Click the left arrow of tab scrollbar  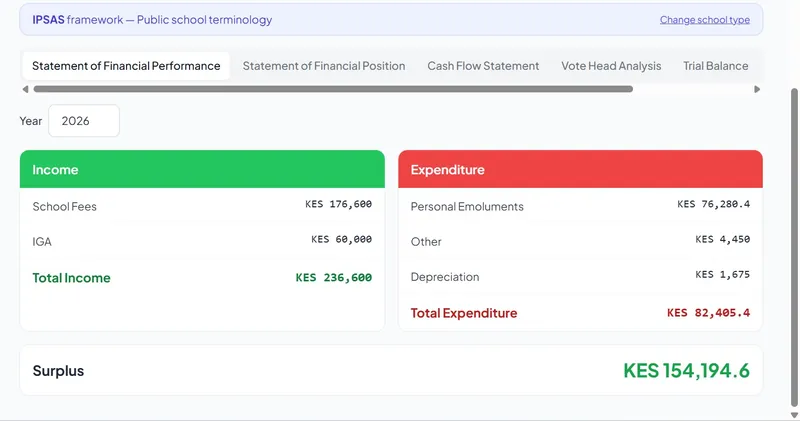[25, 89]
